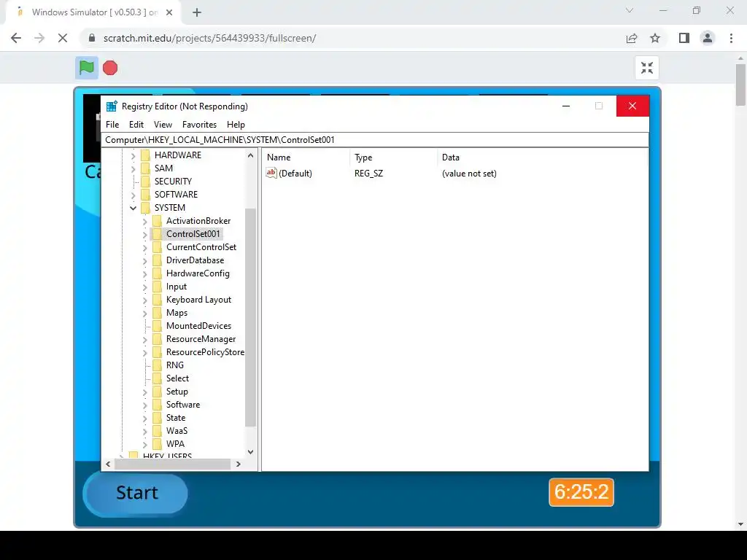Open a new browser tab

click(x=197, y=13)
